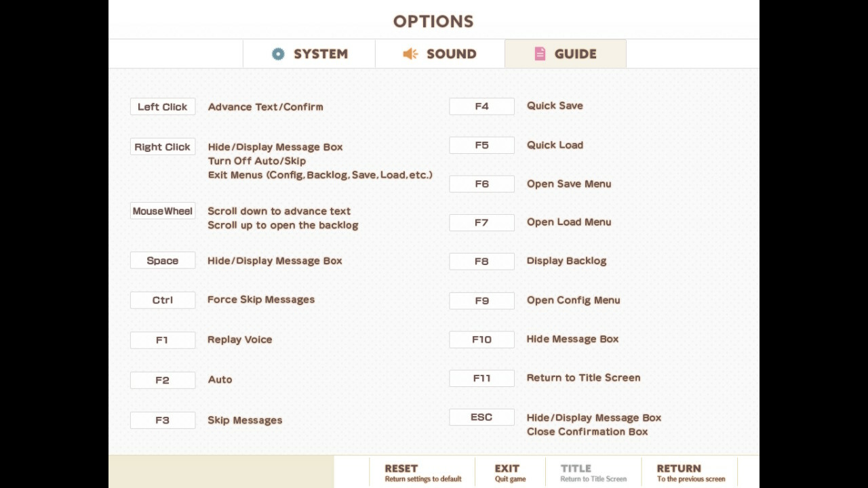The height and width of the screenshot is (488, 868).
Task: Click TITLE to return to Title Screen
Action: tap(593, 472)
